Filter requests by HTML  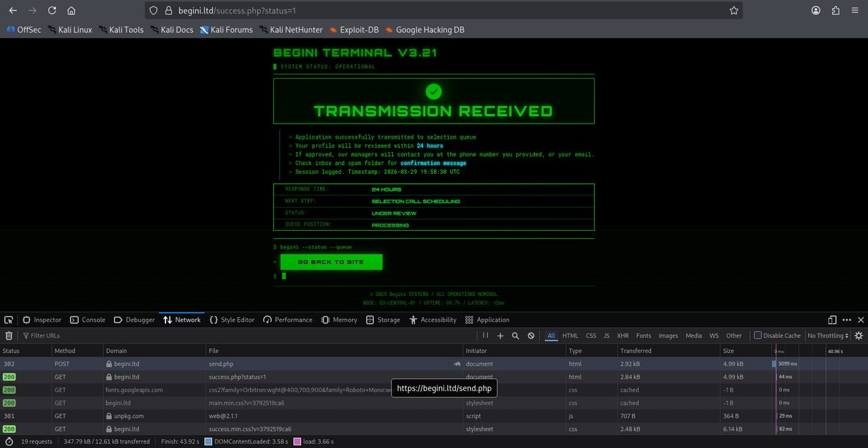[x=570, y=335]
